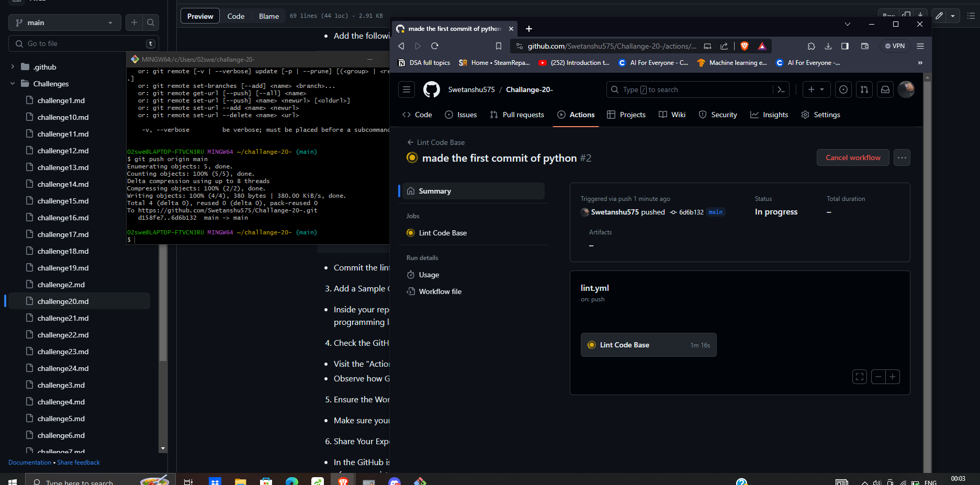Switch to the Blame tab

click(268, 16)
